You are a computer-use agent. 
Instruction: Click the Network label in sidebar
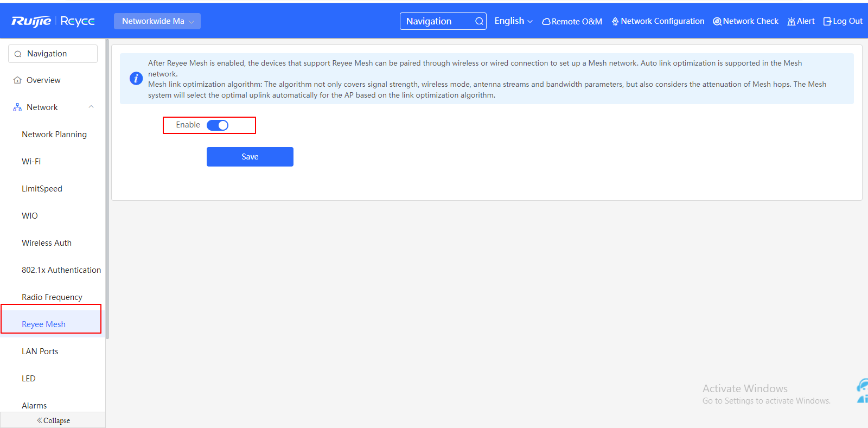point(42,107)
